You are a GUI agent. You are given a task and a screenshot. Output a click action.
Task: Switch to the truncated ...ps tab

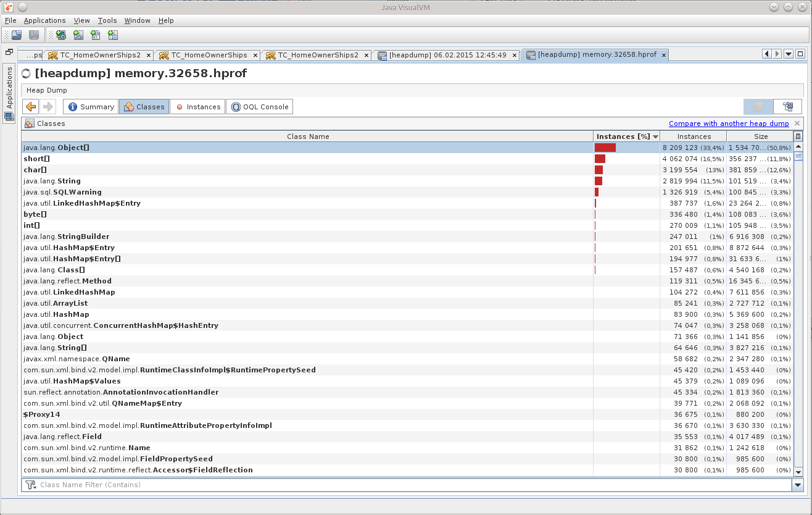click(31, 55)
